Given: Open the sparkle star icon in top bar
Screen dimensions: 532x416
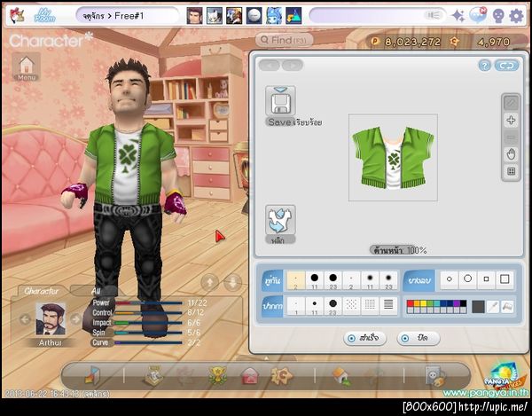Looking at the screenshot, I should pos(458,16).
